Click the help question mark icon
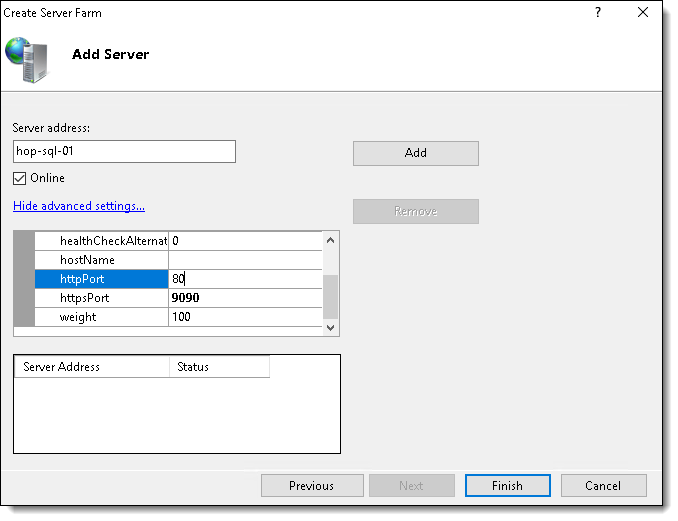678x521 pixels. pyautogui.click(x=598, y=13)
